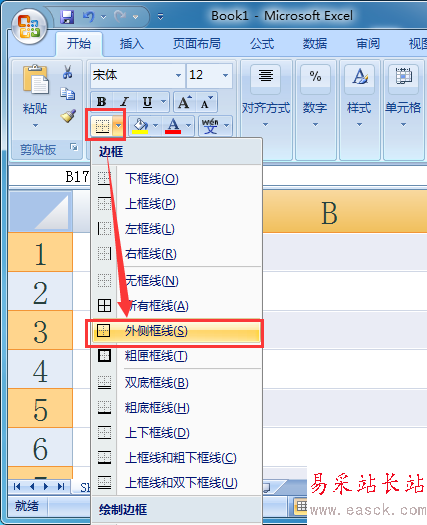This screenshot has width=427, height=525.
Task: Go to last sheet tab arrow
Action: (61, 486)
